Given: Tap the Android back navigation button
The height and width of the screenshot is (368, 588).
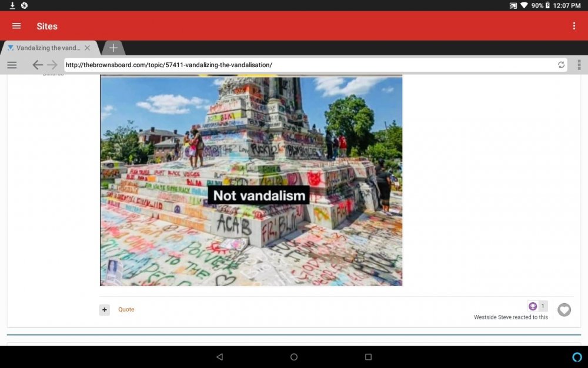Looking at the screenshot, I should coord(220,357).
